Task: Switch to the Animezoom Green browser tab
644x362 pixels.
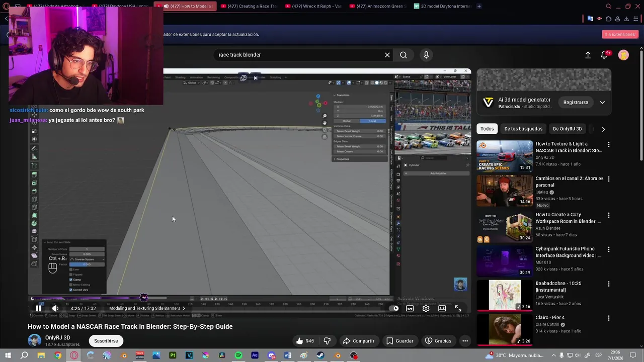Action: (377, 6)
